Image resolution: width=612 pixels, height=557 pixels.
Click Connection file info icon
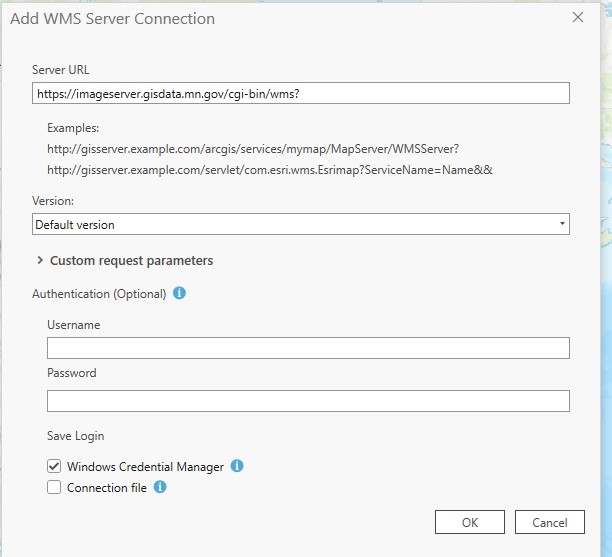coord(160,487)
